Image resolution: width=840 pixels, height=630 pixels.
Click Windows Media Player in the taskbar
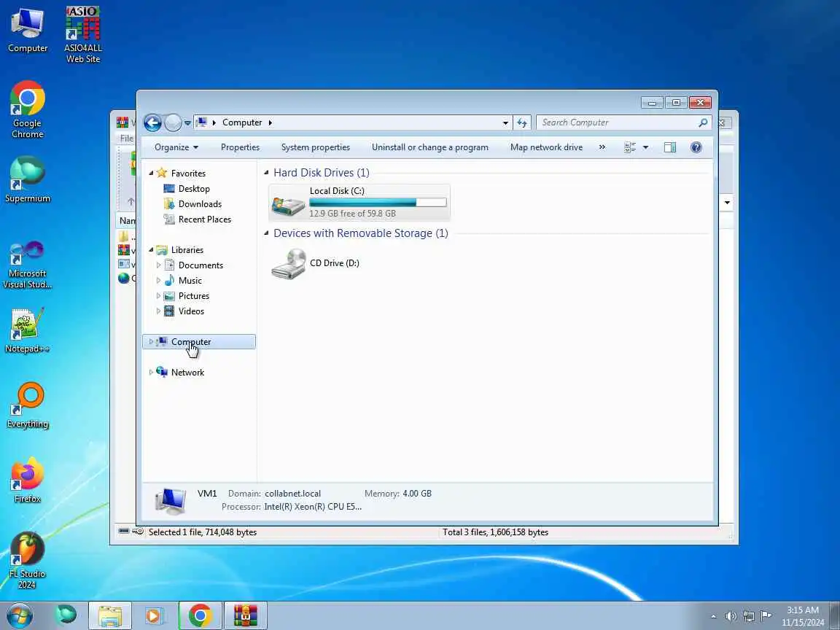coord(155,615)
